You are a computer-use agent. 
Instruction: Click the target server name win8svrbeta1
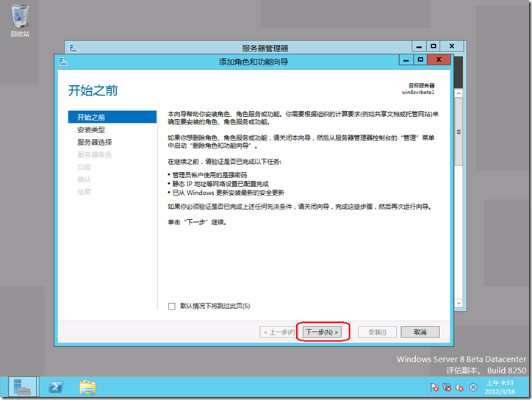(x=418, y=93)
